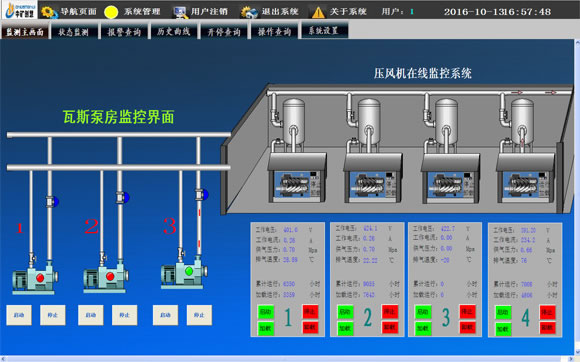Click the yellow circle 系统管理 icon

[111, 12]
